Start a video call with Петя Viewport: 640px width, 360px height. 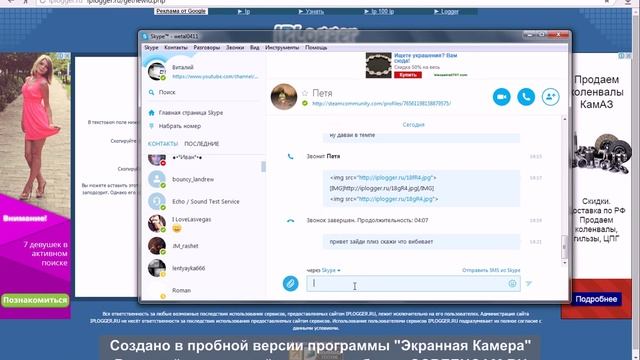(501, 97)
